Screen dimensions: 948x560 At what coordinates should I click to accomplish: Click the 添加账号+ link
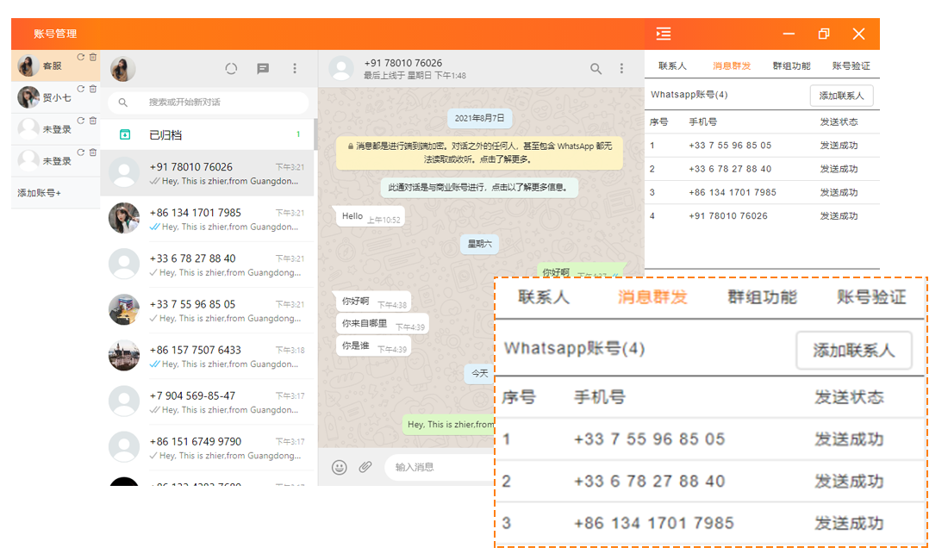click(x=40, y=193)
